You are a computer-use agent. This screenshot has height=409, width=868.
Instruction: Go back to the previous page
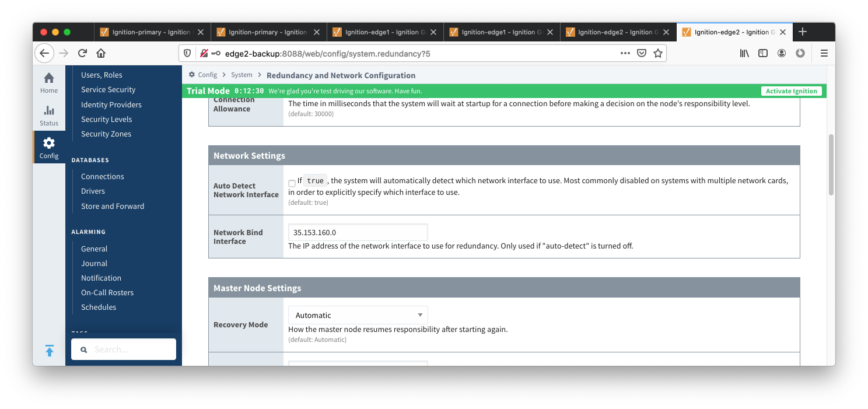tap(44, 53)
